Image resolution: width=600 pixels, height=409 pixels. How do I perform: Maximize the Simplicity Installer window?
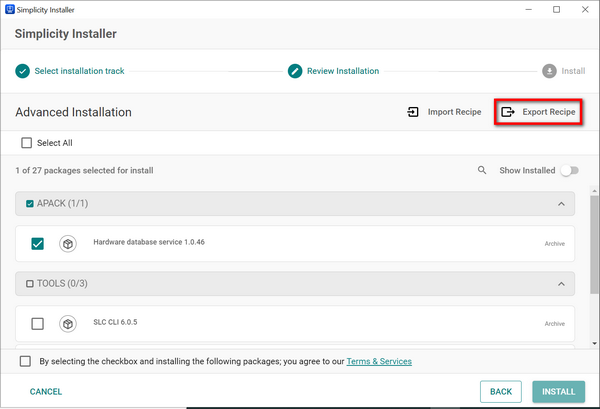coord(557,10)
